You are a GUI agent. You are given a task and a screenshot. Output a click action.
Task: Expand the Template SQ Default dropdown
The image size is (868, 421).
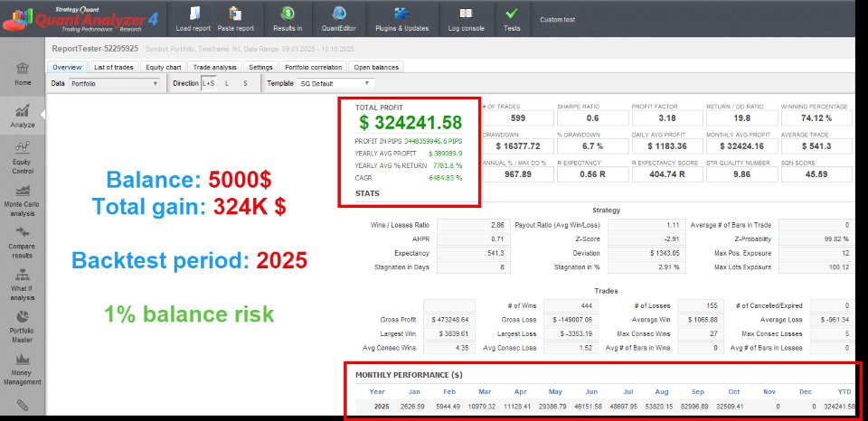click(x=336, y=83)
